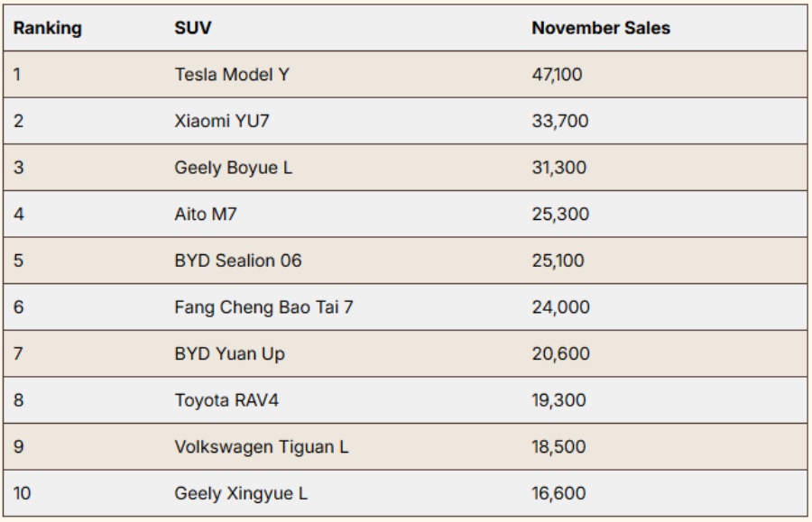Select the Tesla Model Y cell
Viewport: 812px width, 522px height.
231,74
